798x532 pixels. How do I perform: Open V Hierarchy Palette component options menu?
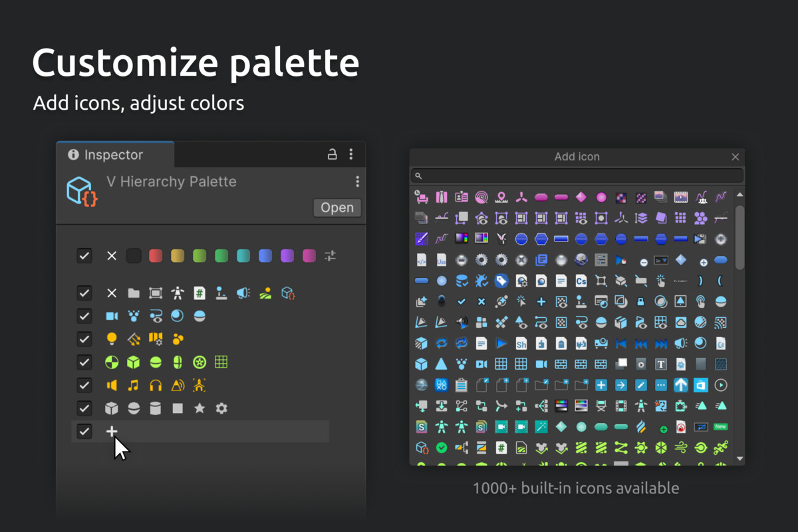[x=357, y=182]
